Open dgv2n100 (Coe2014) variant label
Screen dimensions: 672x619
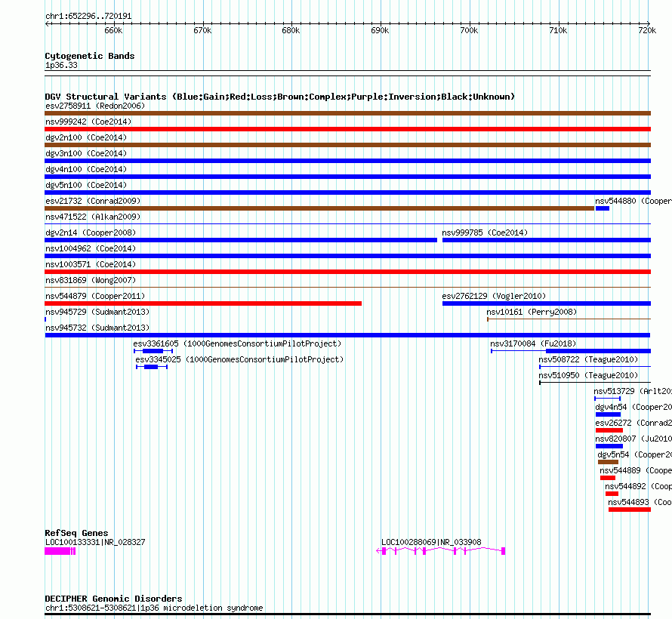point(86,137)
